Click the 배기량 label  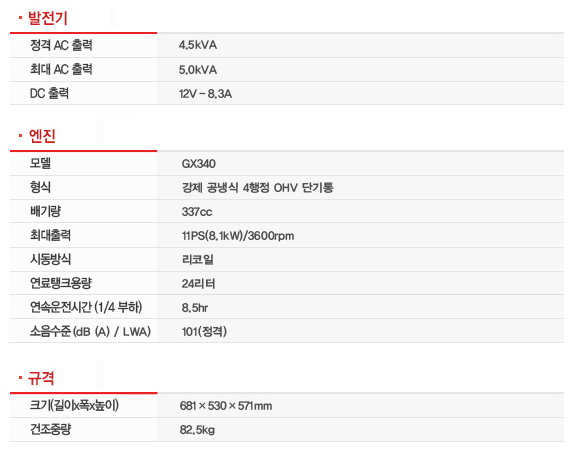point(45,211)
